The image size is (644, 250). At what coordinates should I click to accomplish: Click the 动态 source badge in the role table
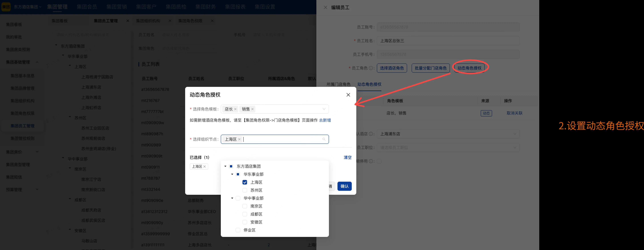pyautogui.click(x=487, y=113)
